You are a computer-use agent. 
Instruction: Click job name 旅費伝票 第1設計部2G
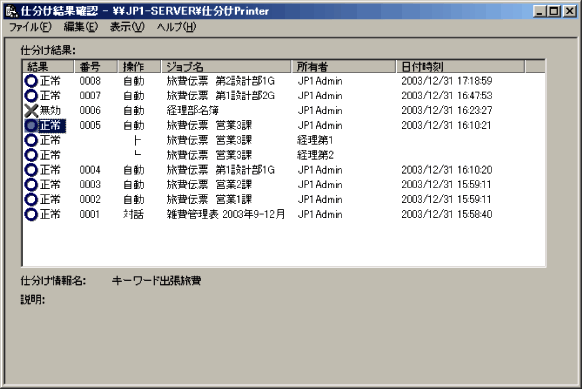220,96
